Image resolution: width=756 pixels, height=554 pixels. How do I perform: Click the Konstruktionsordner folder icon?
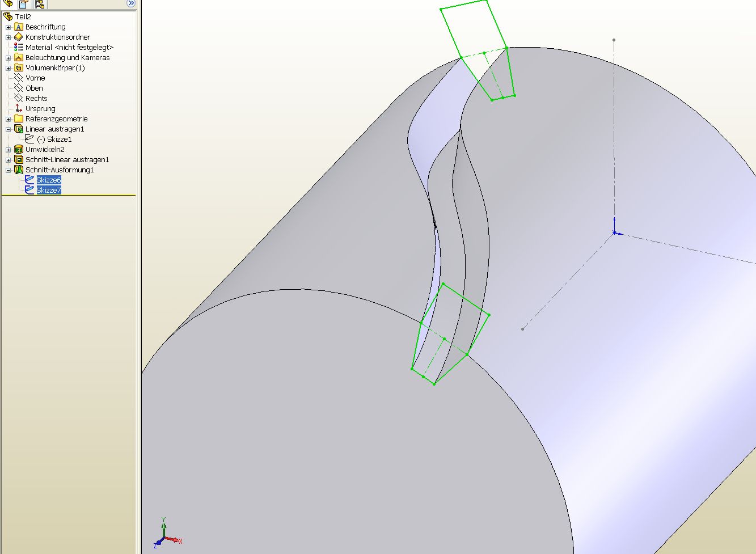[19, 37]
